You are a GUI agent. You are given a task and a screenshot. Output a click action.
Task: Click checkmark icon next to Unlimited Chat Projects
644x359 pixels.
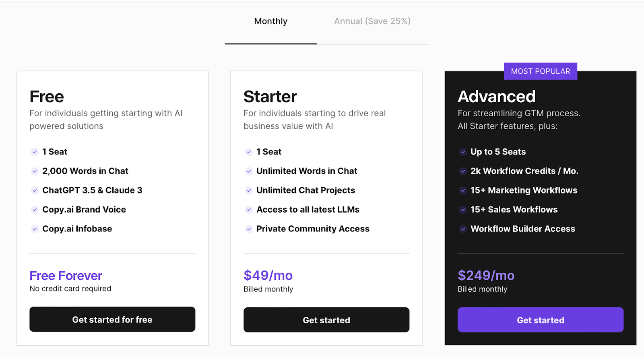[x=249, y=190]
